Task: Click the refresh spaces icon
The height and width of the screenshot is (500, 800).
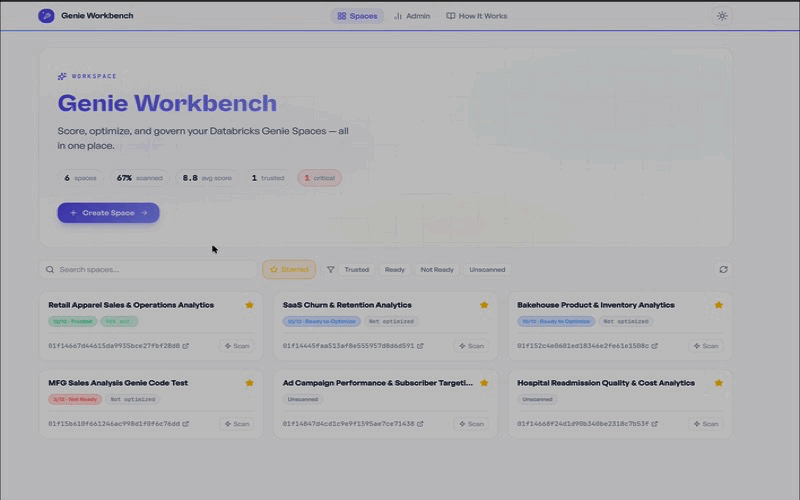Action: tap(723, 269)
